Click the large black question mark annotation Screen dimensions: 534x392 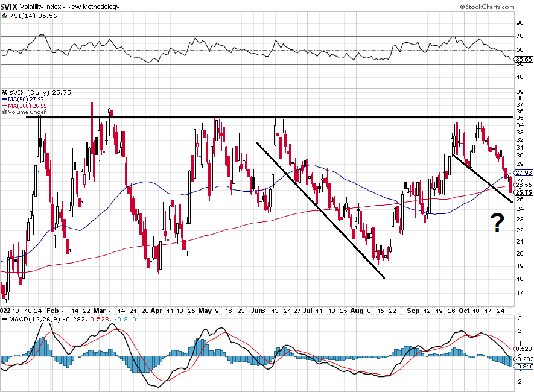click(x=497, y=223)
